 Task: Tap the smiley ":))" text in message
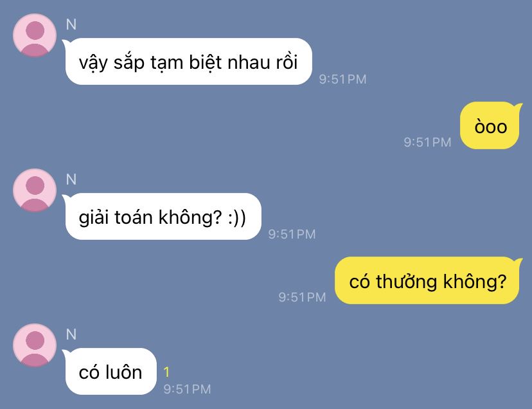click(x=236, y=218)
